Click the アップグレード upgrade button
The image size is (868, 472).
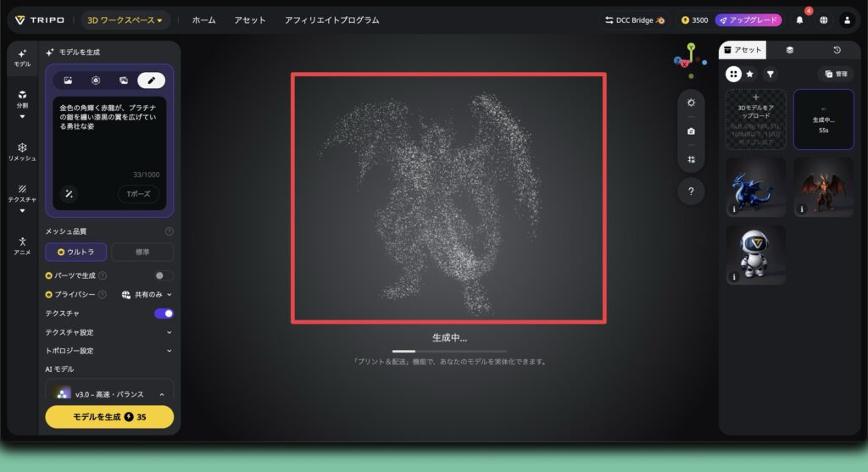point(748,19)
